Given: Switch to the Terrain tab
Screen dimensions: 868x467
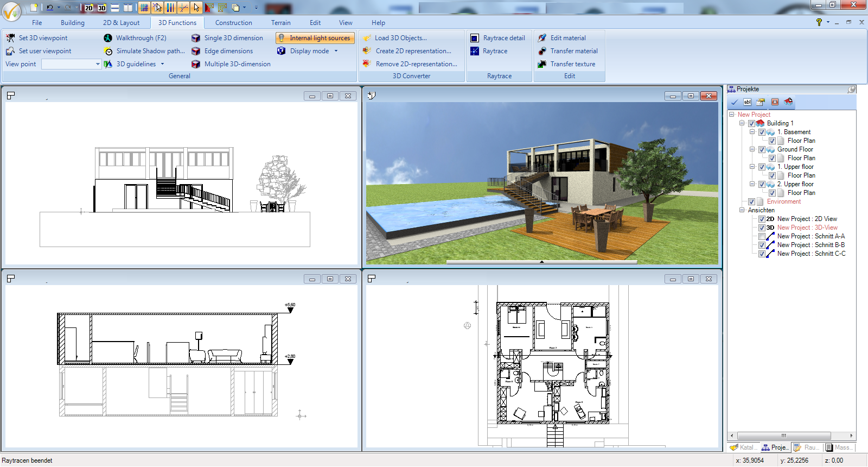Looking at the screenshot, I should click(280, 23).
